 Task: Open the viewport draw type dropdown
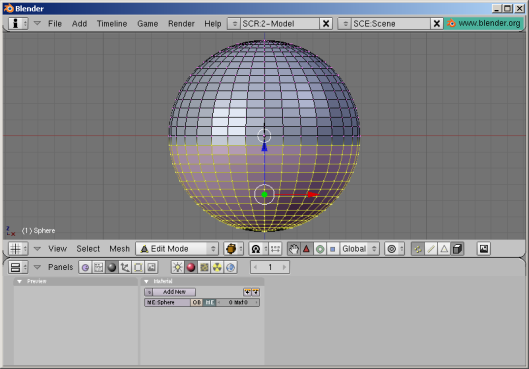tap(233, 249)
